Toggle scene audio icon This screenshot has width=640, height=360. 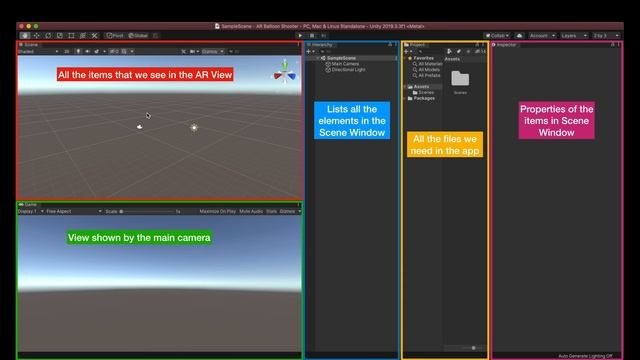click(x=87, y=51)
